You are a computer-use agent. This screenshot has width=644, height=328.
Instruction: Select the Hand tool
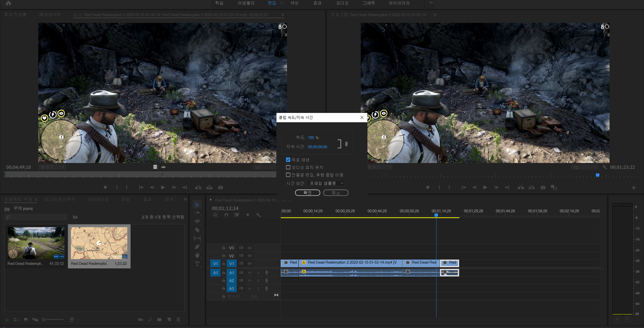pos(197,255)
